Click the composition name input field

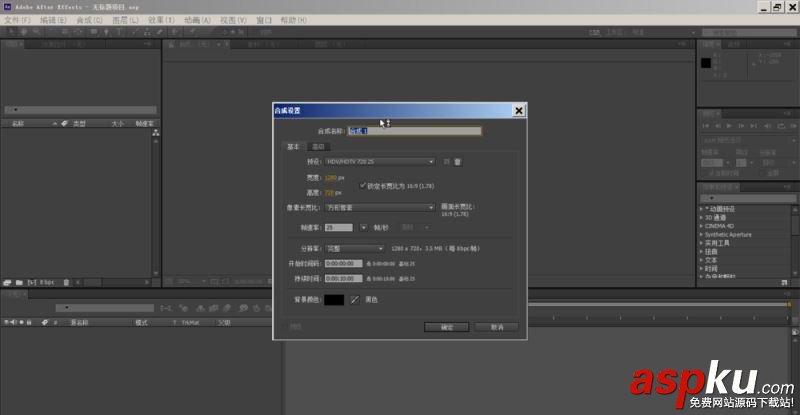tap(414, 131)
